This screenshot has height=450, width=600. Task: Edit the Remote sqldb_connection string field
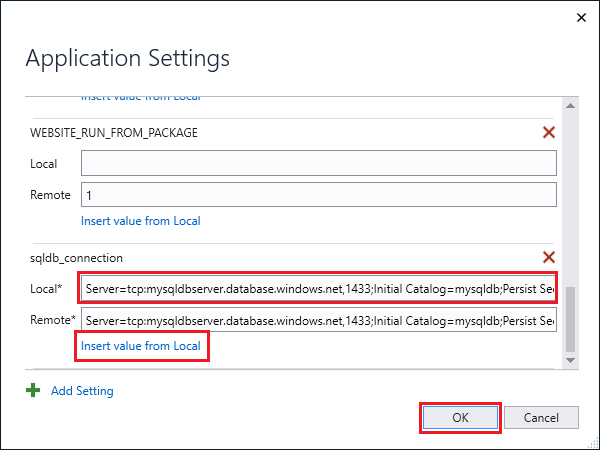click(319, 320)
